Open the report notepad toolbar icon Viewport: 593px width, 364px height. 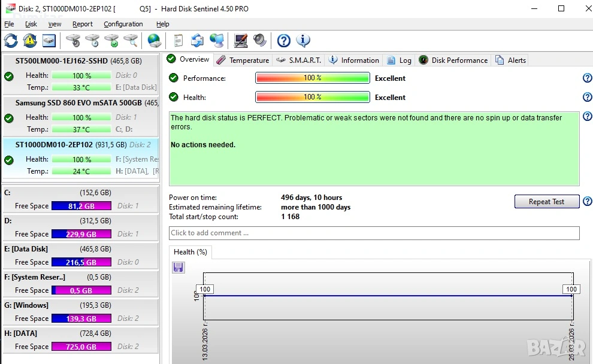click(178, 41)
